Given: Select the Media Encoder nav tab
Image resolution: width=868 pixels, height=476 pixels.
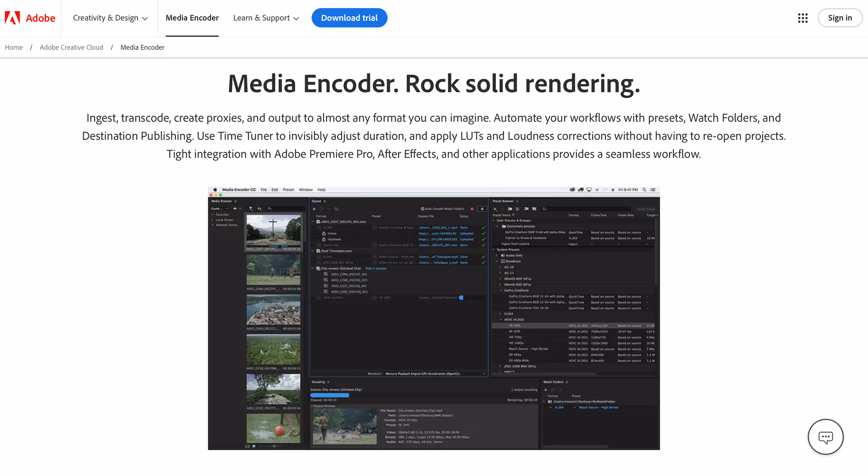Looking at the screenshot, I should click(192, 18).
